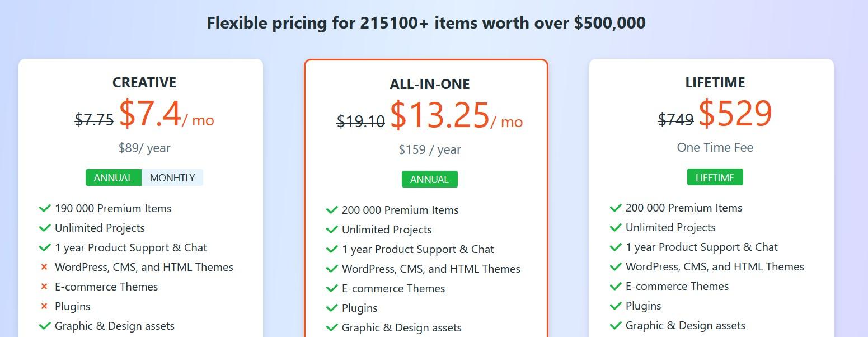Viewport: 868px width, 337px height.
Task: Click the Flexible pricing page heading
Action: pyautogui.click(x=426, y=23)
